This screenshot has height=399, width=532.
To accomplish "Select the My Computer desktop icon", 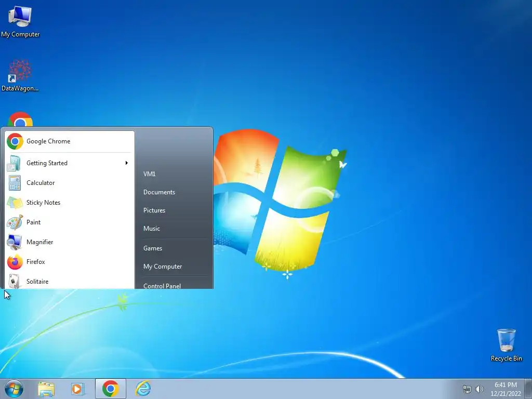I will pos(20,21).
